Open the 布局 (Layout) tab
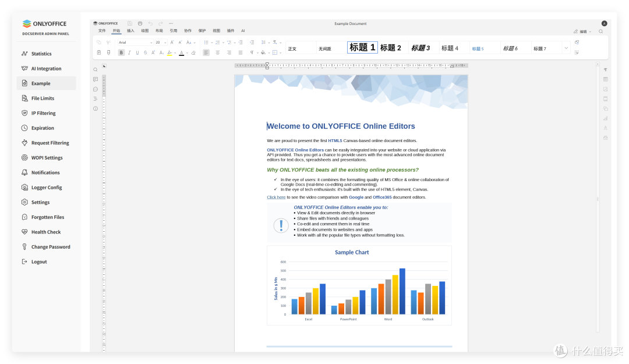The image size is (629, 364). pos(159,30)
